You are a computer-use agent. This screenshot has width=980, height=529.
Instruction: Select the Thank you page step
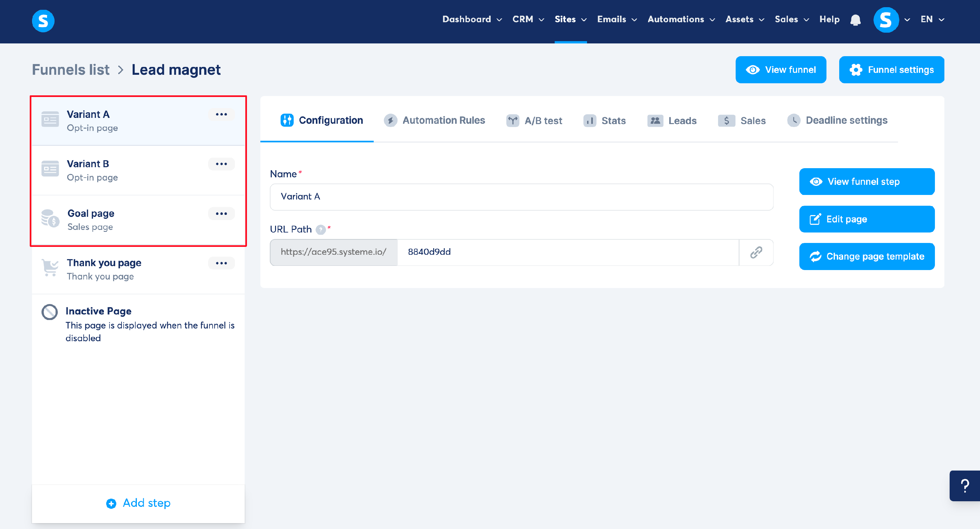coord(138,269)
